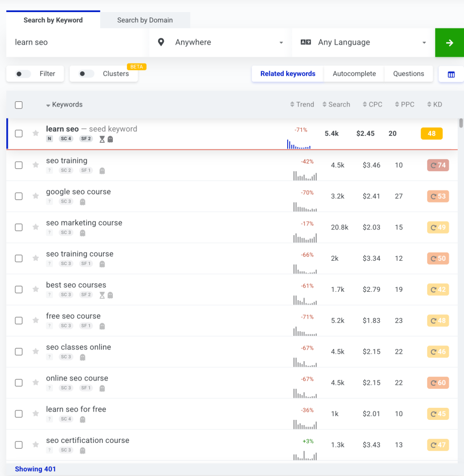
Task: Click the SC 3 badge under google seo course
Action: click(66, 201)
